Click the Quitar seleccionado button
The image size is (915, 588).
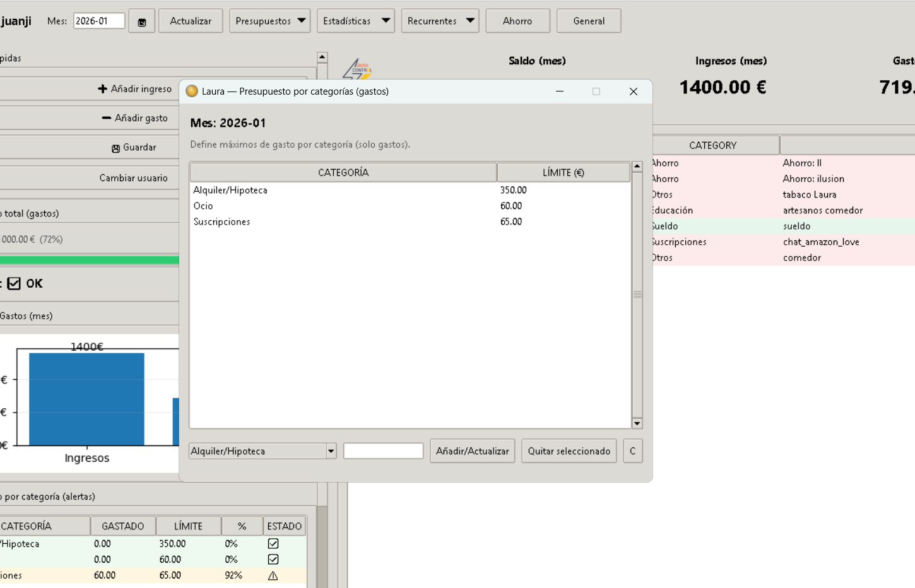click(x=569, y=451)
